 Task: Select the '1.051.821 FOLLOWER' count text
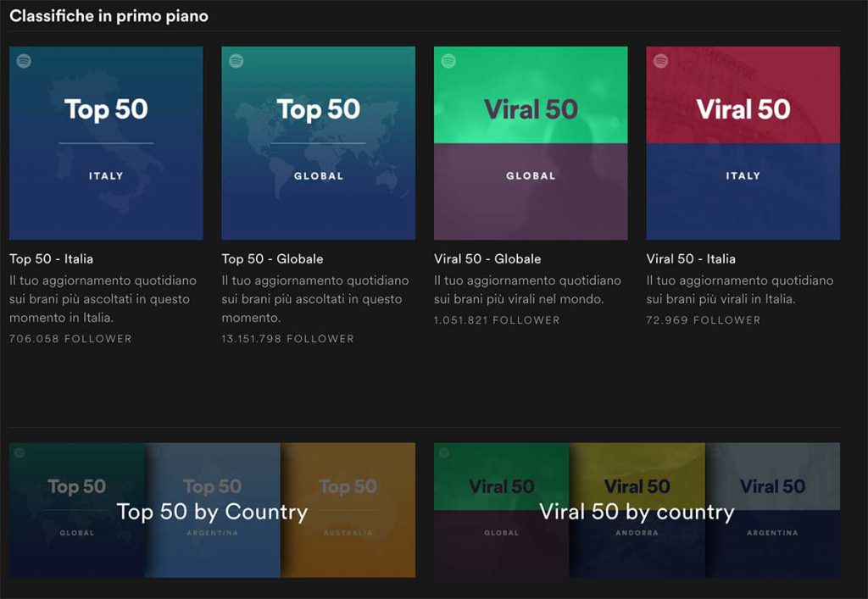[497, 319]
